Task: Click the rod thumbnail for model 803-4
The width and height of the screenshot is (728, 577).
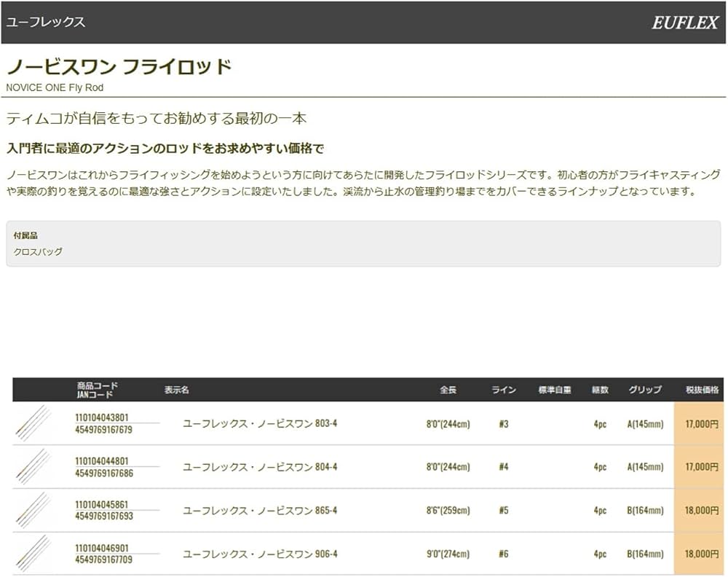Action: tap(33, 423)
